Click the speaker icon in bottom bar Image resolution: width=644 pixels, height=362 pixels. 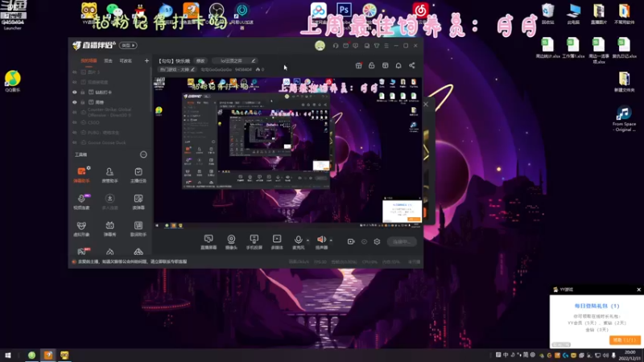coord(321,239)
